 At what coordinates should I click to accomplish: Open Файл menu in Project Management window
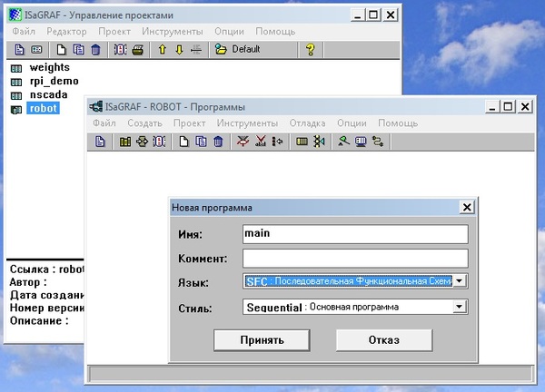click(24, 31)
